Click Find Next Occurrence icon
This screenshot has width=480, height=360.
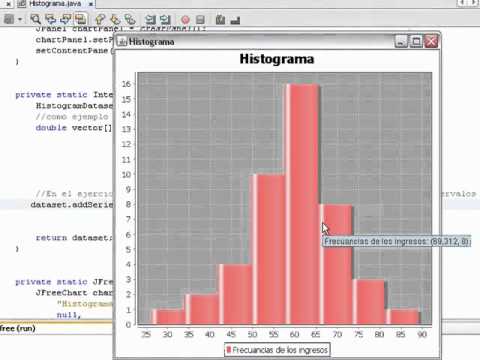(65, 19)
